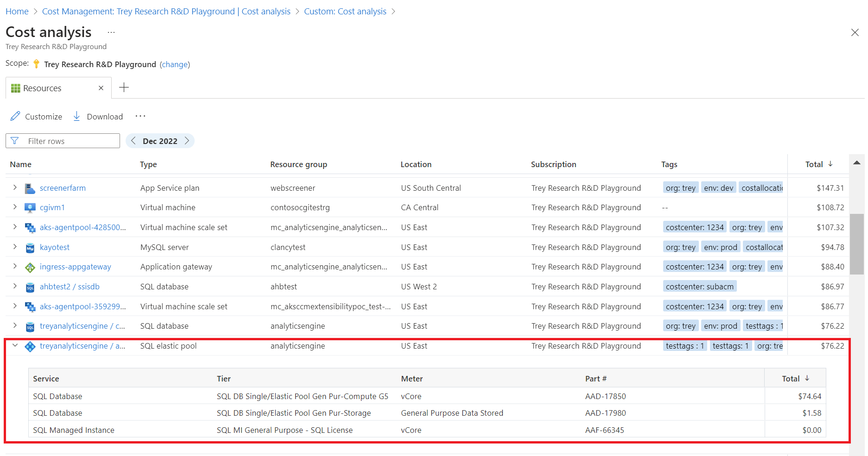The width and height of the screenshot is (868, 456).
Task: Open the ahbtest2 / ssisdb resource link
Action: pos(70,287)
